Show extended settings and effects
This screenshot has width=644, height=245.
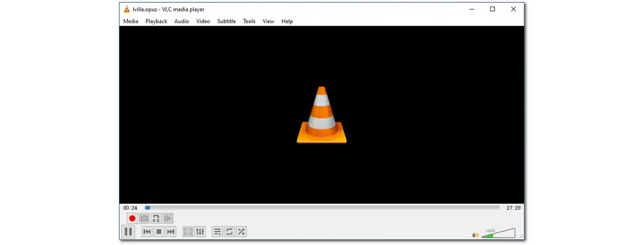(200, 232)
